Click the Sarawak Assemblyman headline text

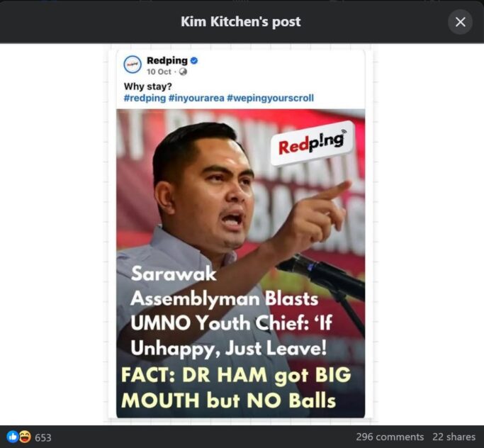click(x=231, y=311)
